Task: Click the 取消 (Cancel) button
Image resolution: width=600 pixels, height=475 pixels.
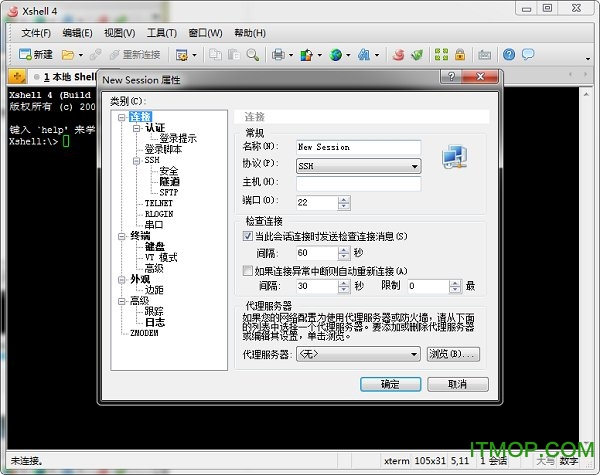Action: (x=458, y=384)
